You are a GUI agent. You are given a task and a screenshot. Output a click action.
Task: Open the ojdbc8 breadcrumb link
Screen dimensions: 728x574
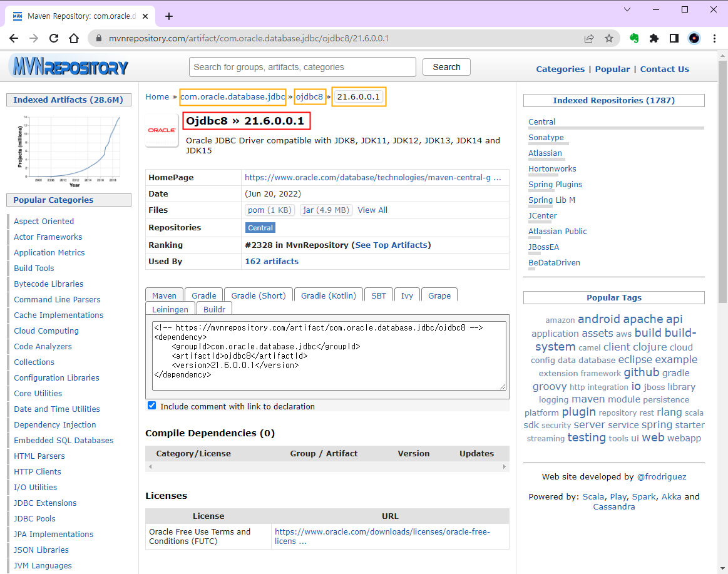pos(309,96)
